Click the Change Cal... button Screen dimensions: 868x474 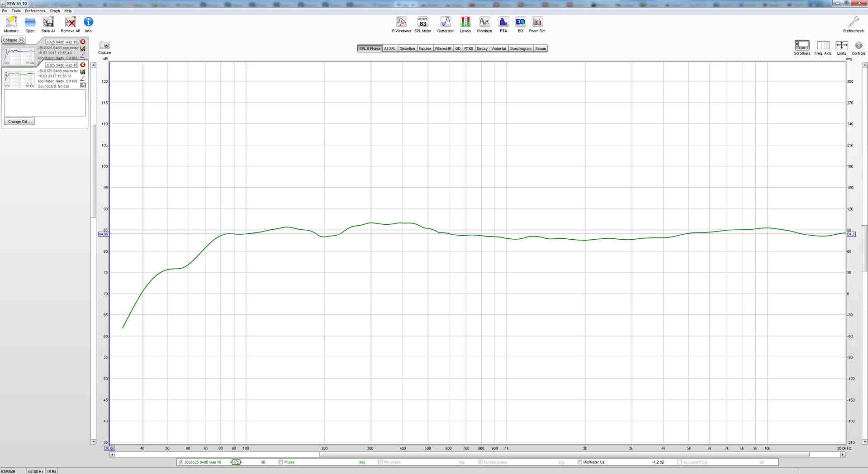19,121
